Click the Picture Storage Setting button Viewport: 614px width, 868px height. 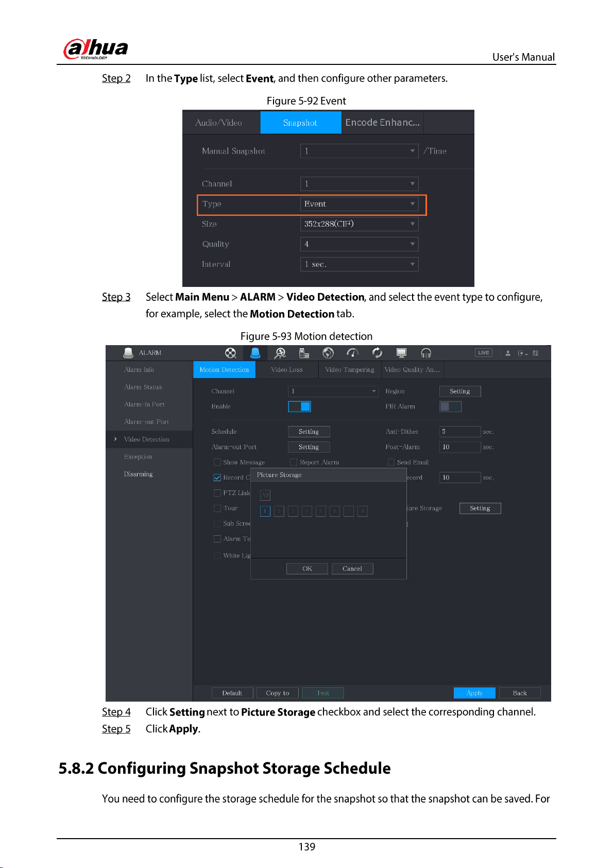coord(480,508)
